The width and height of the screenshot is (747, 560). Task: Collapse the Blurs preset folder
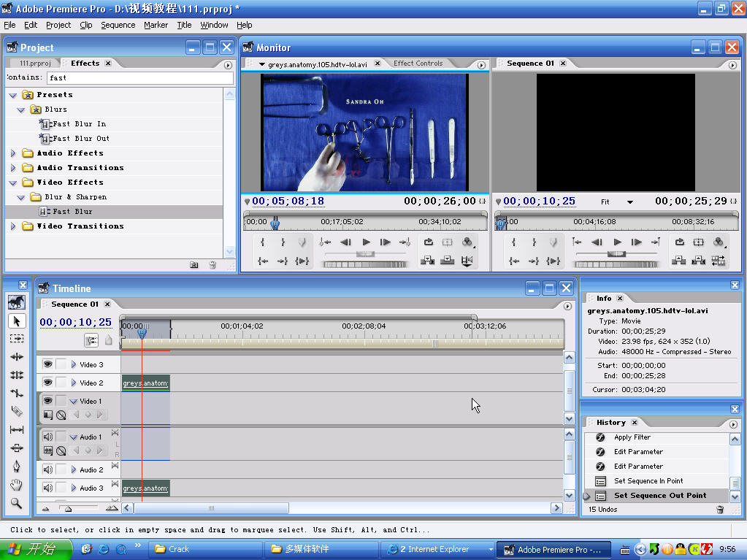(x=20, y=110)
